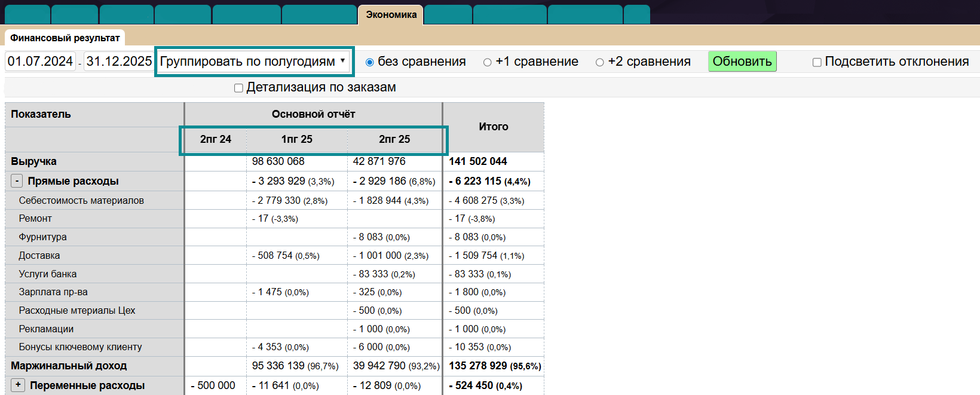The height and width of the screenshot is (395, 980).
Task: Switch to the Экономика tab
Action: coord(391,15)
